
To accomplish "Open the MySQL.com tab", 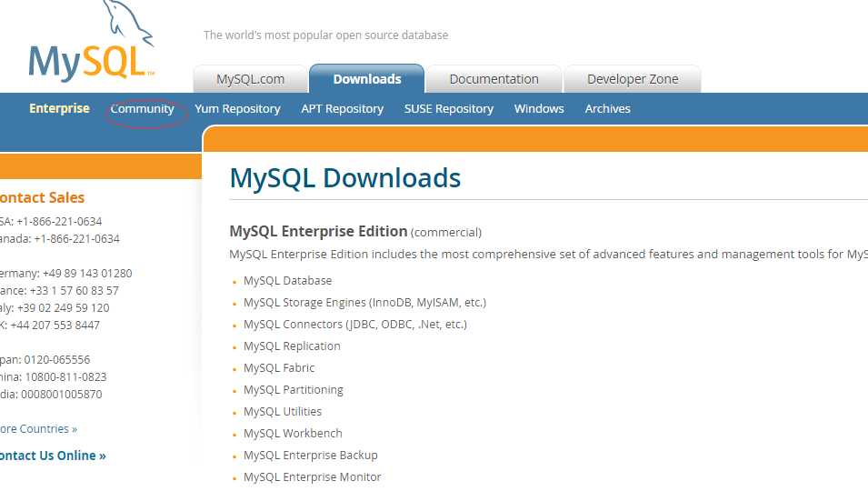I will click(250, 79).
